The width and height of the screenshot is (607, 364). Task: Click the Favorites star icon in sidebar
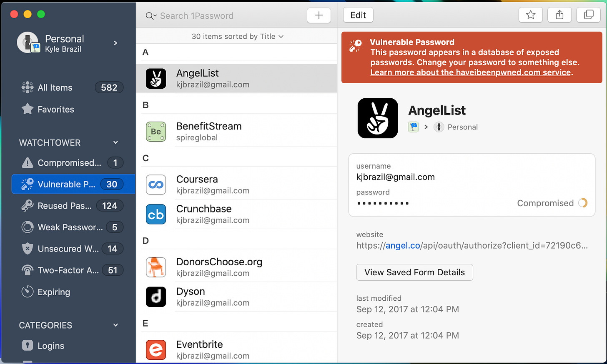click(x=28, y=109)
